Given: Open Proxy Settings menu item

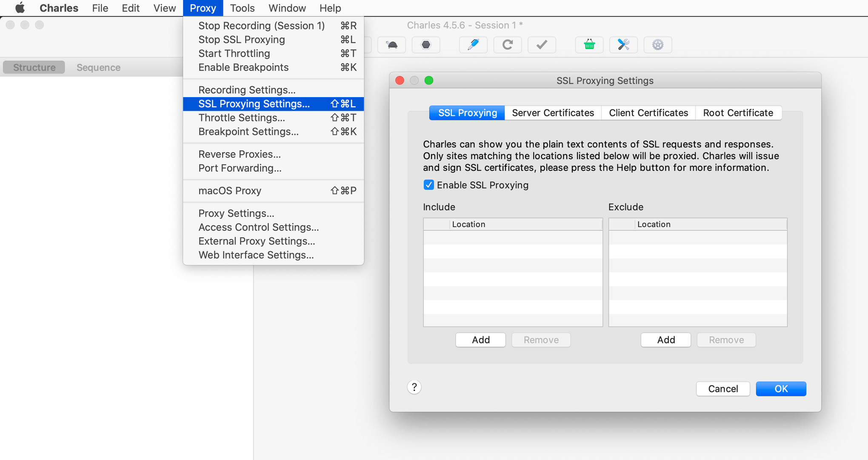Looking at the screenshot, I should (273, 213).
